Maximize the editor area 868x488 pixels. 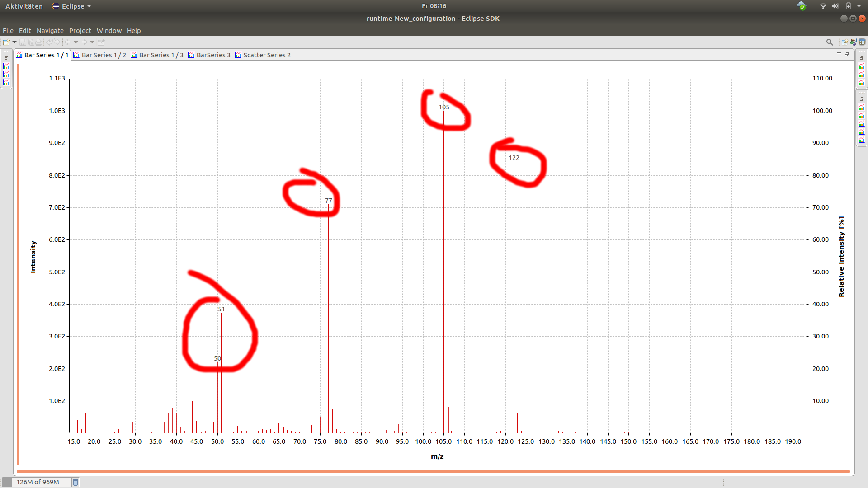[847, 54]
